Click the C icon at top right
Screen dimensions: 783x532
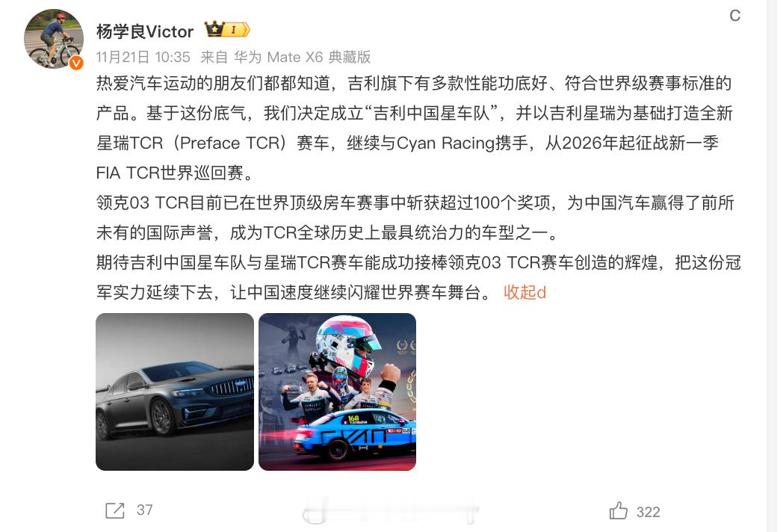[734, 16]
